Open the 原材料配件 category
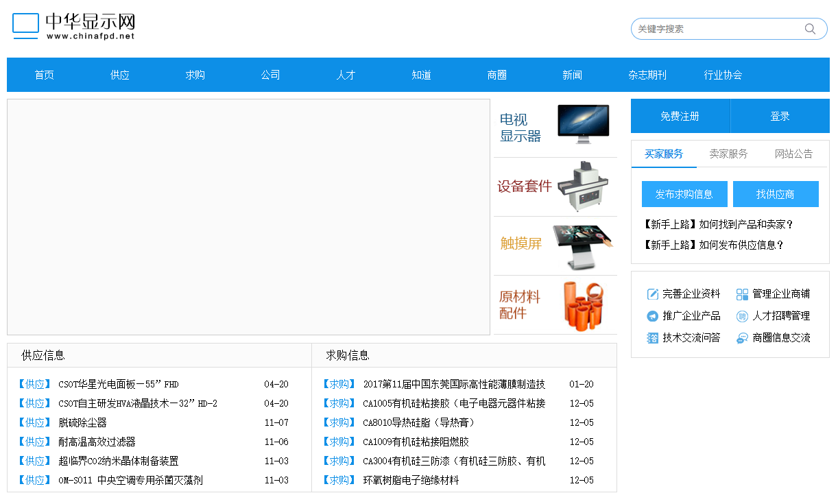The width and height of the screenshot is (838, 504). pyautogui.click(x=555, y=305)
